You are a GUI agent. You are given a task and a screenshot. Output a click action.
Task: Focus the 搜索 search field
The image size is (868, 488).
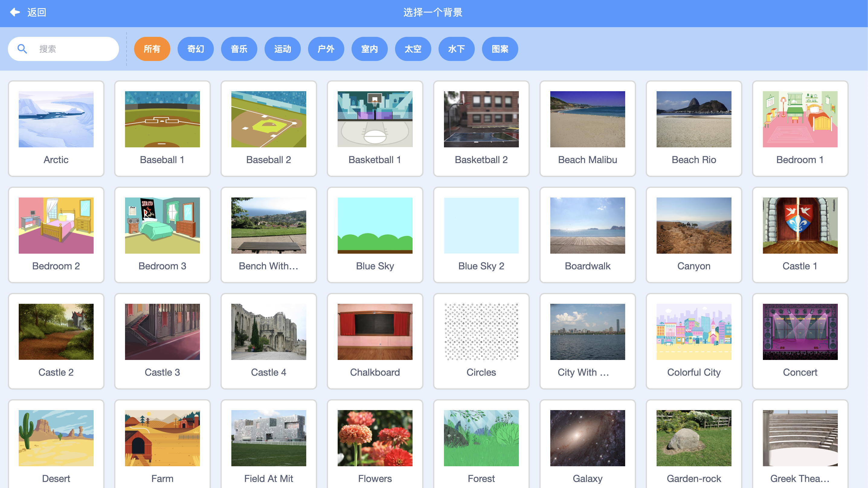(63, 49)
